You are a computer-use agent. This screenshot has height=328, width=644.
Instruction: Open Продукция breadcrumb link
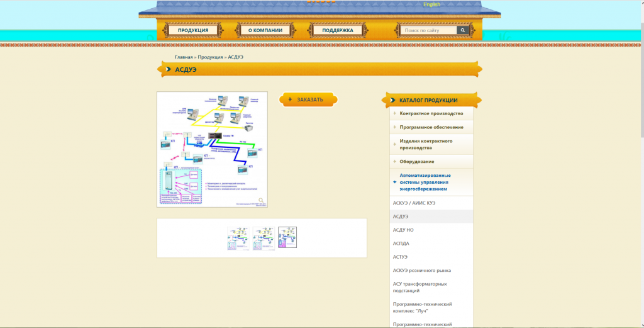click(x=211, y=57)
